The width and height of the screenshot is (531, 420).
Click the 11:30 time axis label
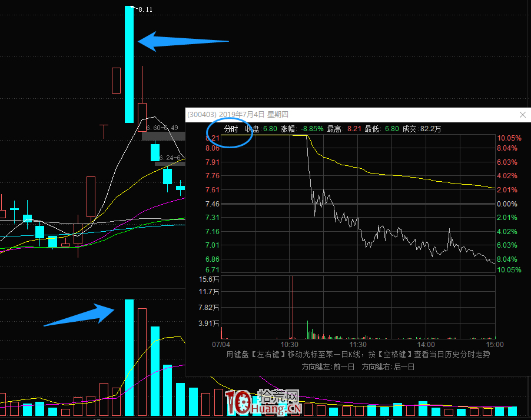pyautogui.click(x=358, y=345)
